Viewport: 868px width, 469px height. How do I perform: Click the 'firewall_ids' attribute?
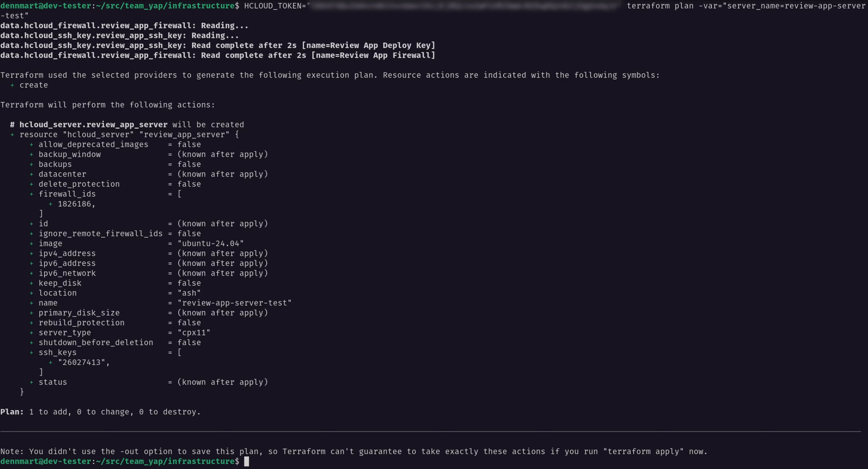point(67,194)
